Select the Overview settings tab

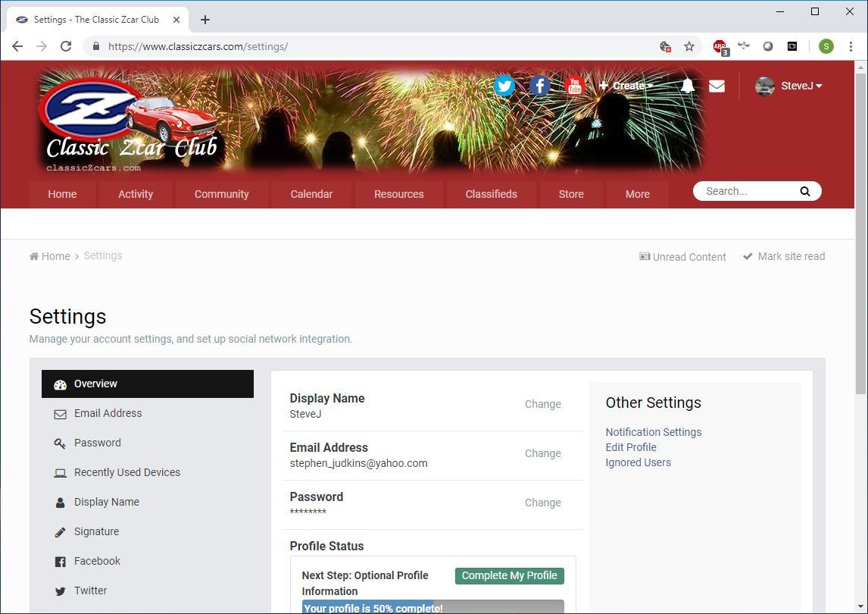[148, 384]
